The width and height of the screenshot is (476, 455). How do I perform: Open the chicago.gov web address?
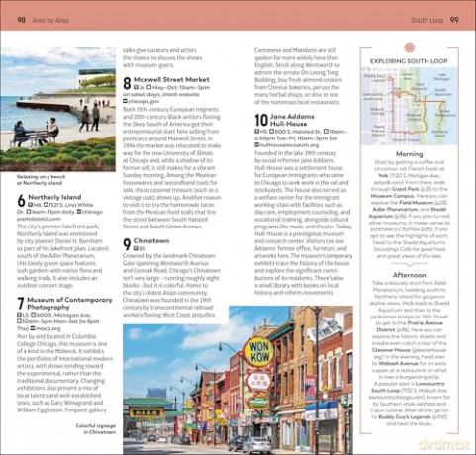click(x=143, y=102)
